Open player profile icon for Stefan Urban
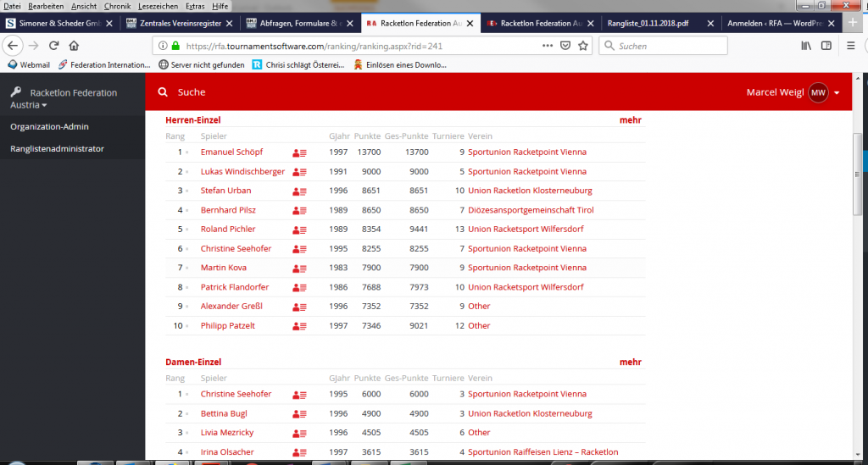868x465 pixels. click(x=299, y=191)
